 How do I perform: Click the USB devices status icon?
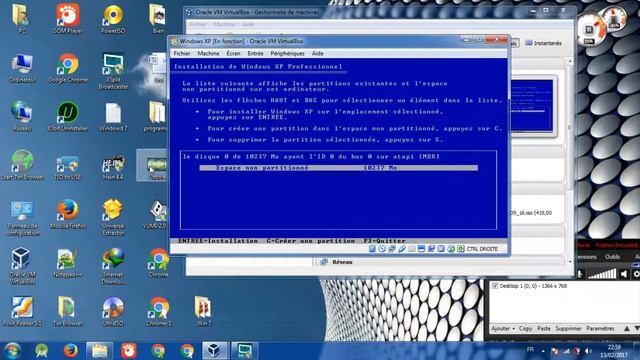pos(402,249)
